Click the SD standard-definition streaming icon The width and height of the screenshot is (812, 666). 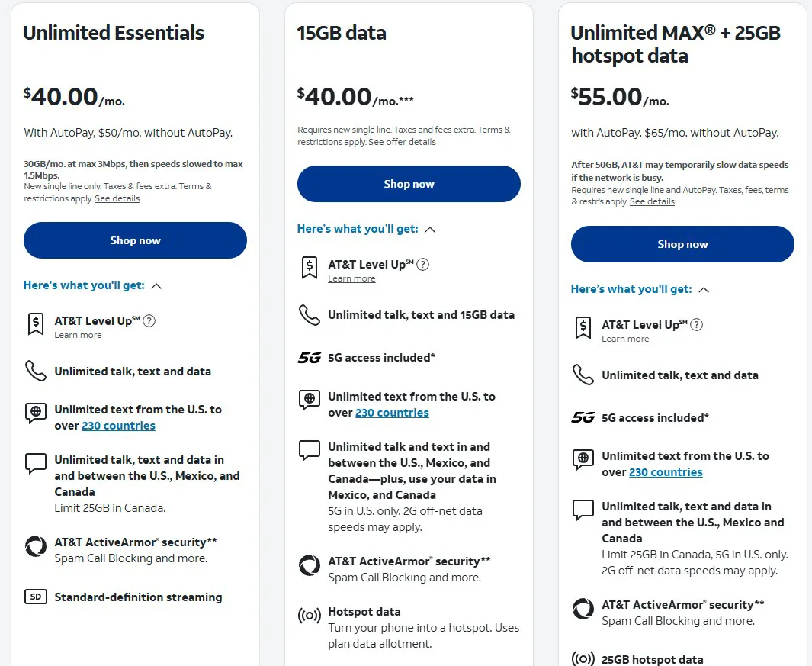(x=35, y=597)
